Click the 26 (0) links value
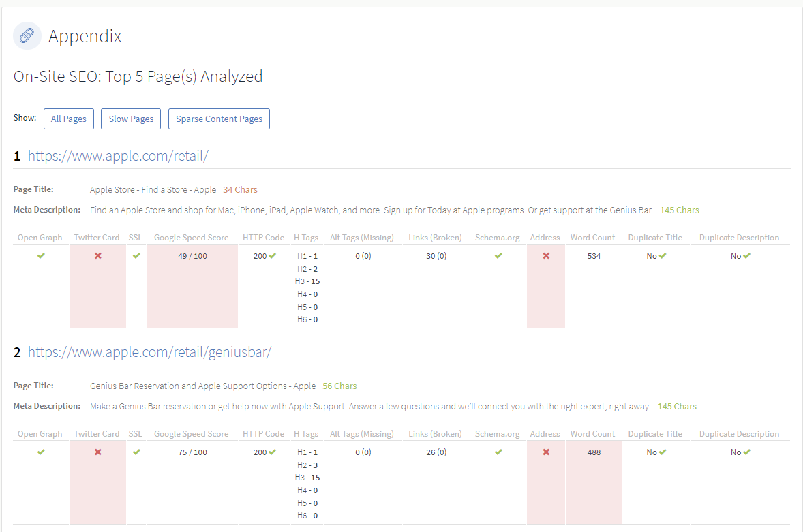The height and width of the screenshot is (532, 803). pos(436,453)
